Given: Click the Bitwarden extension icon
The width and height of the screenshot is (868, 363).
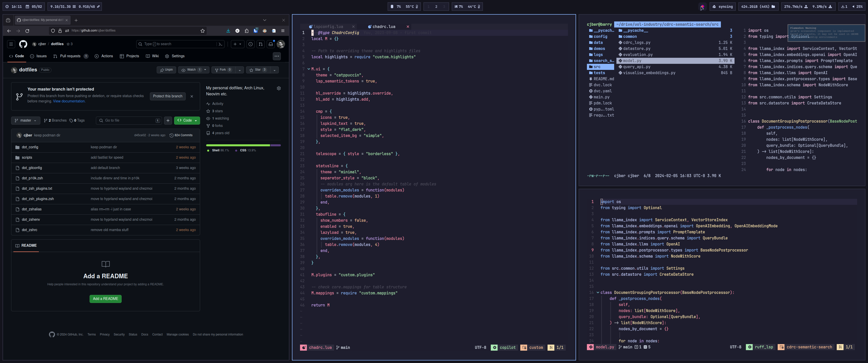Looking at the screenshot, I should point(255,31).
